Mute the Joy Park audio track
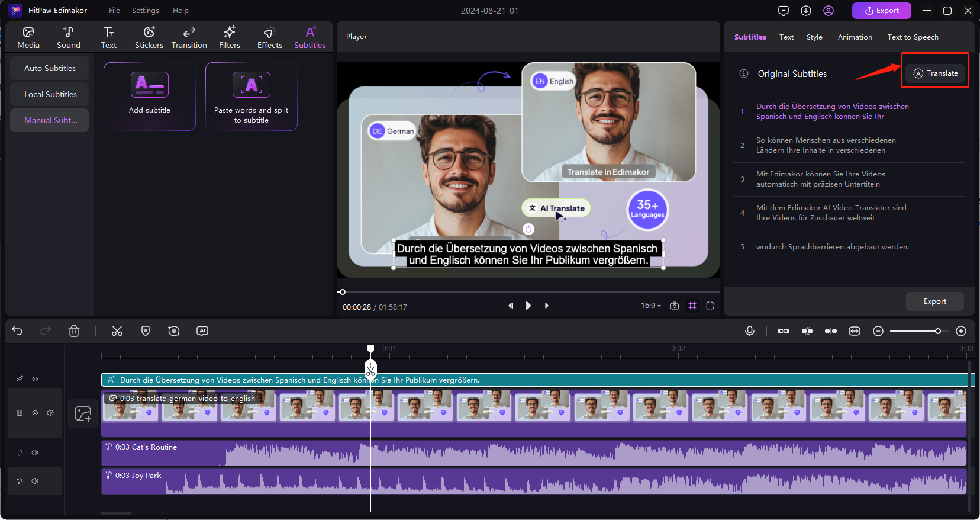The height and width of the screenshot is (520, 980). 36,481
